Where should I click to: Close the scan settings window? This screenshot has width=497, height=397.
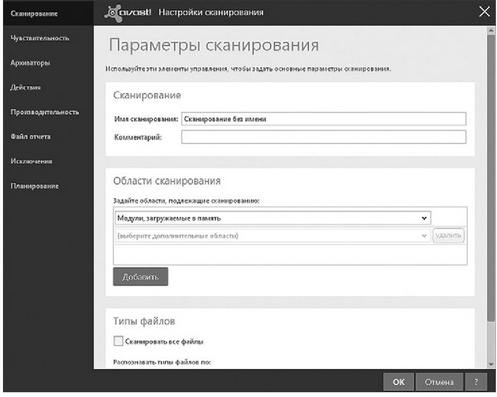(x=484, y=12)
